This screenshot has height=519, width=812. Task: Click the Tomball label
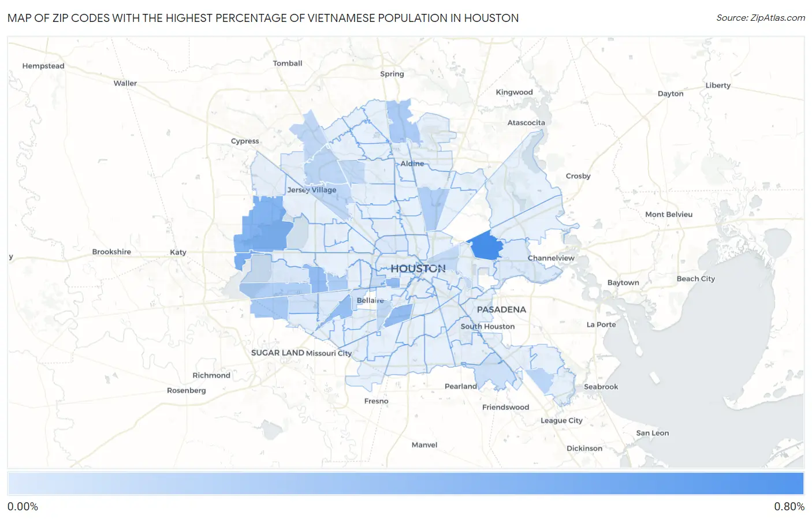(x=288, y=64)
